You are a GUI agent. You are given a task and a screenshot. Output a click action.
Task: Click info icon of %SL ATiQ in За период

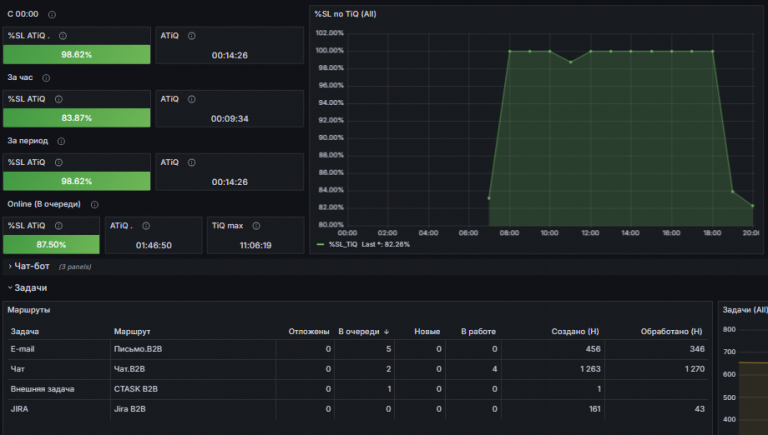pos(59,162)
